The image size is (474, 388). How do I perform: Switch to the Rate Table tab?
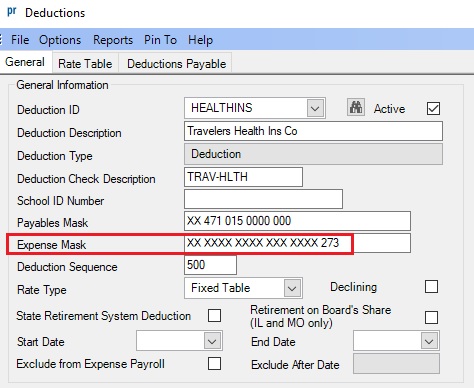coord(85,63)
